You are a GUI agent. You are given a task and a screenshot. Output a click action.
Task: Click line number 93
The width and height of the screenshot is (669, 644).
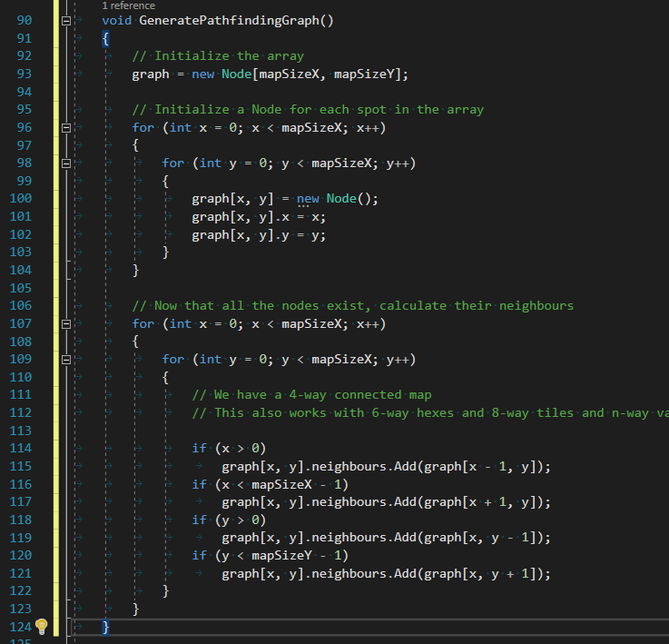(x=25, y=74)
